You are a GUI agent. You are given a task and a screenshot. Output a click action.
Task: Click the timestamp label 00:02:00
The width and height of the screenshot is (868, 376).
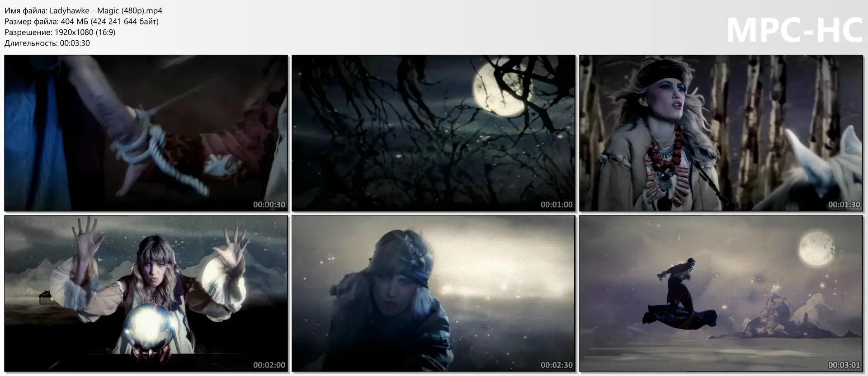coord(269,365)
